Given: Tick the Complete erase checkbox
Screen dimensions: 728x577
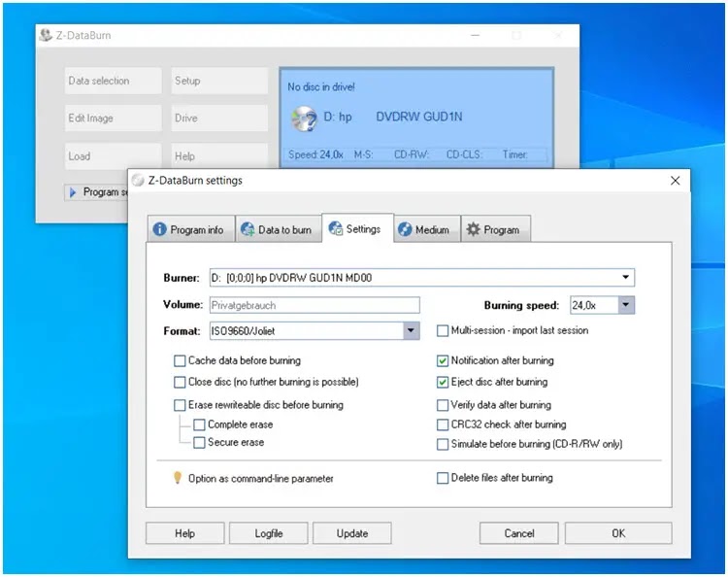Looking at the screenshot, I should (x=199, y=424).
